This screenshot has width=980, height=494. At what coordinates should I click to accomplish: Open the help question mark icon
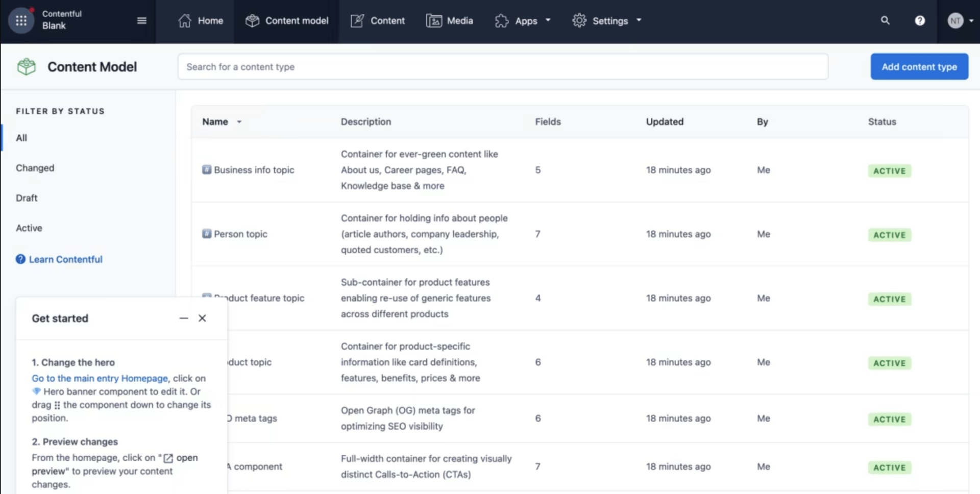coord(920,20)
